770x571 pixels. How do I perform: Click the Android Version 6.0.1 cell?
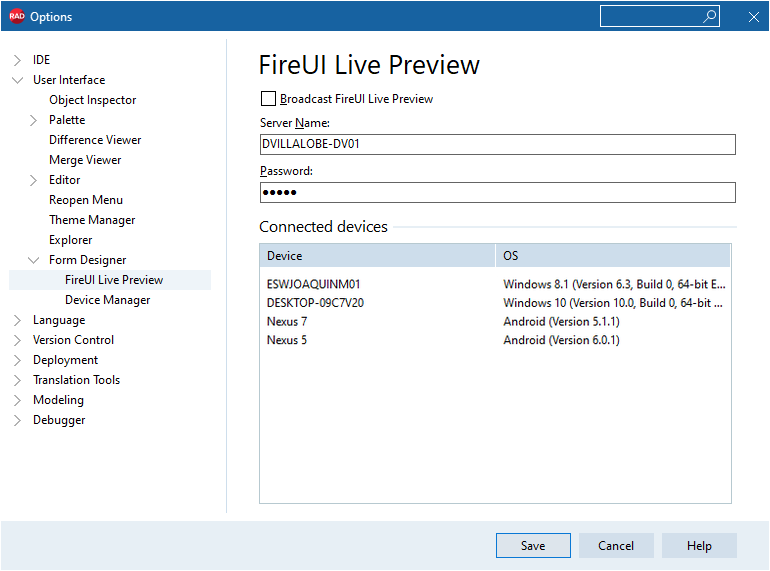coord(561,340)
